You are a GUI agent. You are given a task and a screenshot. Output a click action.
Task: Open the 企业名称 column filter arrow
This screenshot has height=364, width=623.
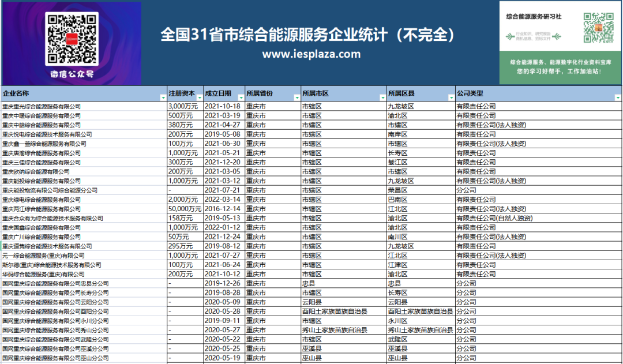tap(162, 97)
